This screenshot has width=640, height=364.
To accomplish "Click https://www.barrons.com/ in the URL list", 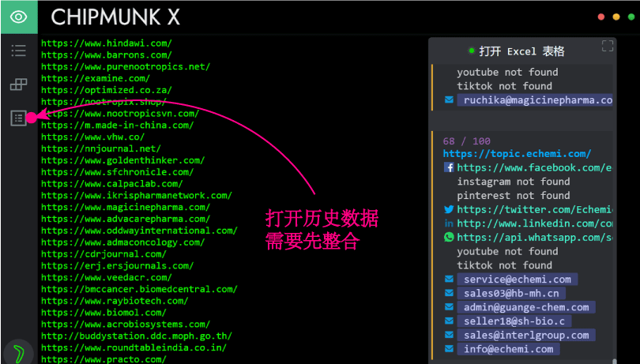I will tap(107, 54).
